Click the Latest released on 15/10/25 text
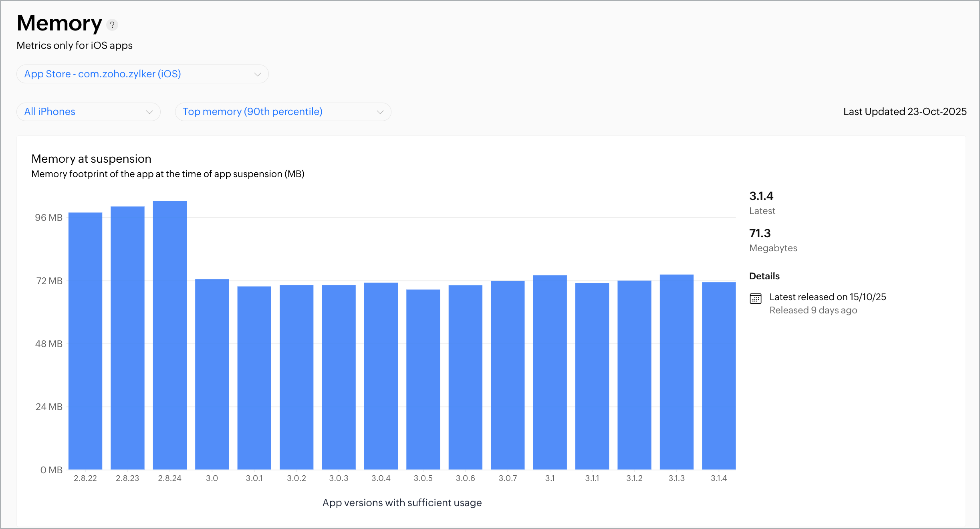This screenshot has height=529, width=980. tap(827, 297)
